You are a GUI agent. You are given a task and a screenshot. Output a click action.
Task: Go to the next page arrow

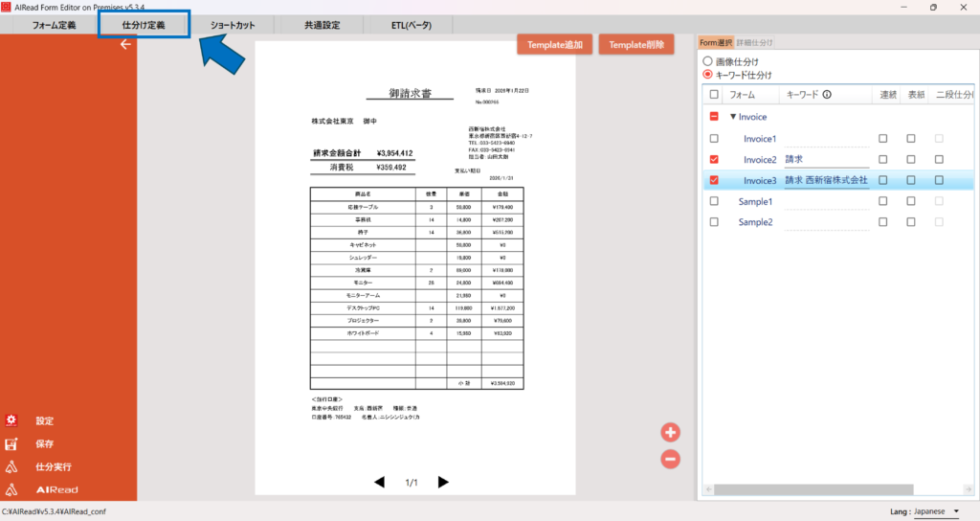click(443, 483)
